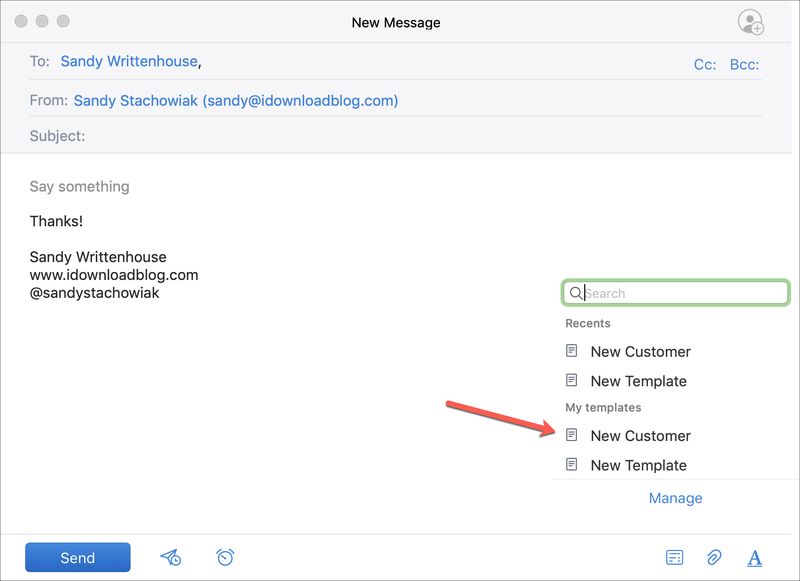
Task: Click the www.idownloadblog.com signature line
Action: (x=114, y=275)
